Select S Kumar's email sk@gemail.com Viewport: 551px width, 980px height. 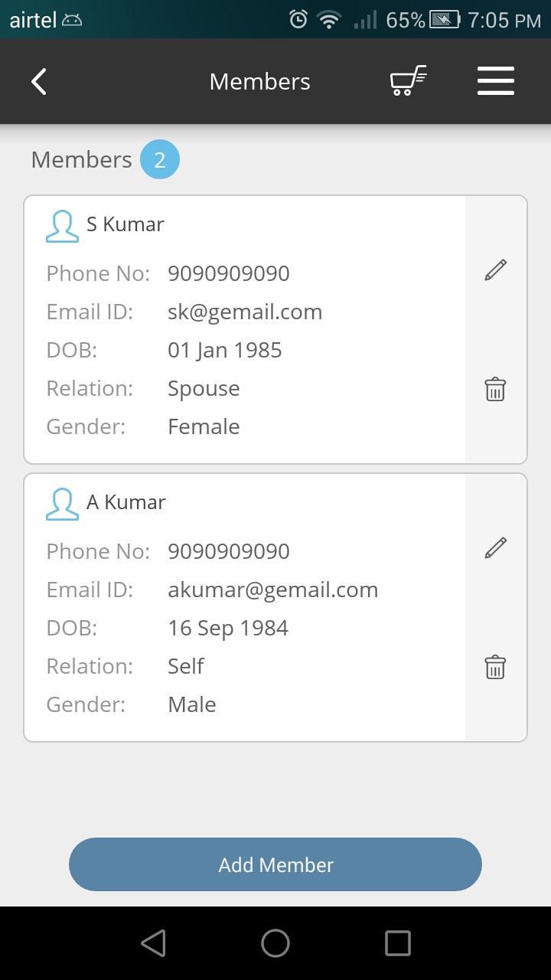coord(245,312)
